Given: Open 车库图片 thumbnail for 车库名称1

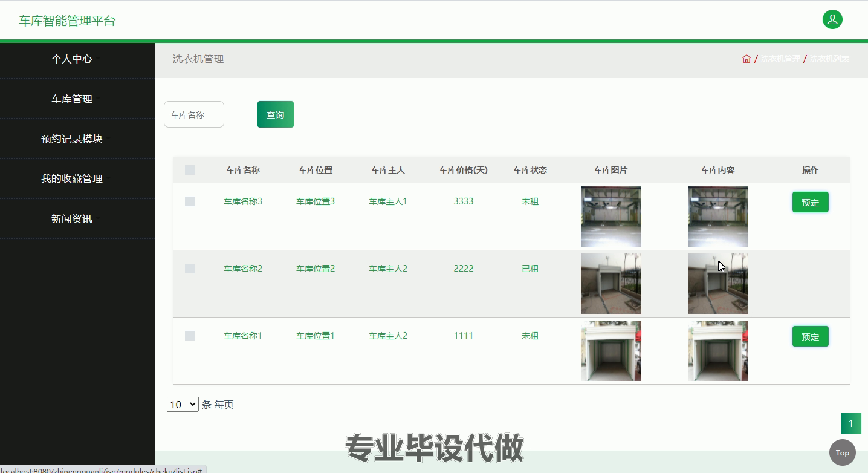Looking at the screenshot, I should (x=611, y=351).
